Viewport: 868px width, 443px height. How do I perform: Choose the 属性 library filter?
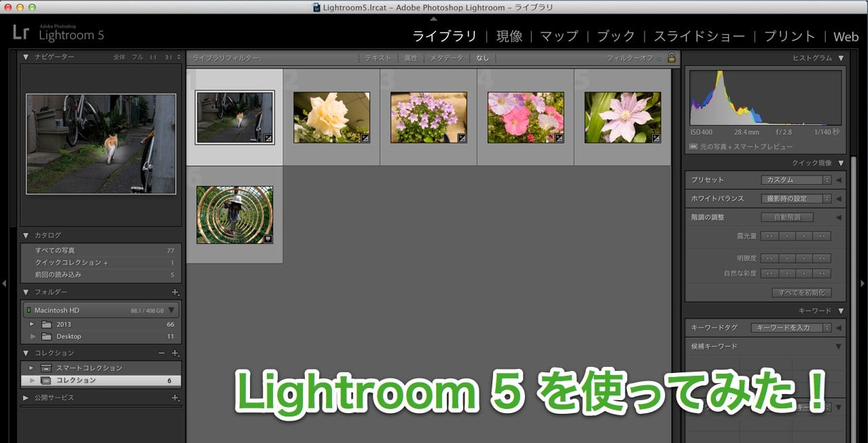[411, 58]
